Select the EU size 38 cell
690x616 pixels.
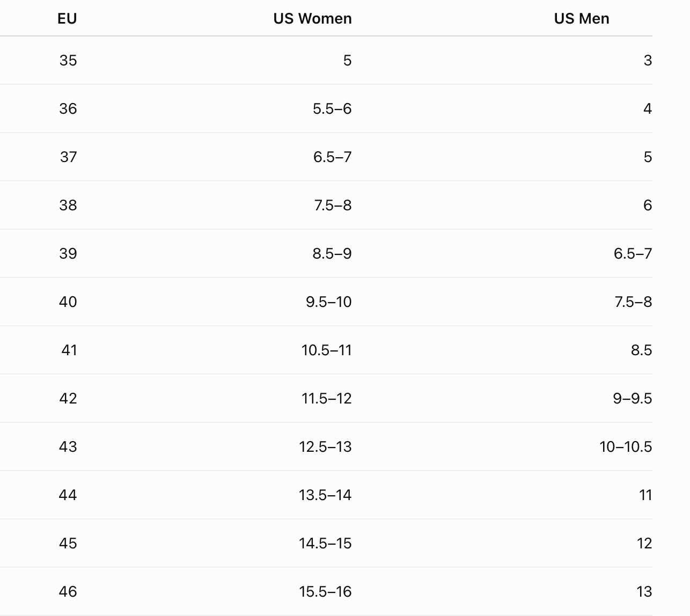tap(68, 205)
